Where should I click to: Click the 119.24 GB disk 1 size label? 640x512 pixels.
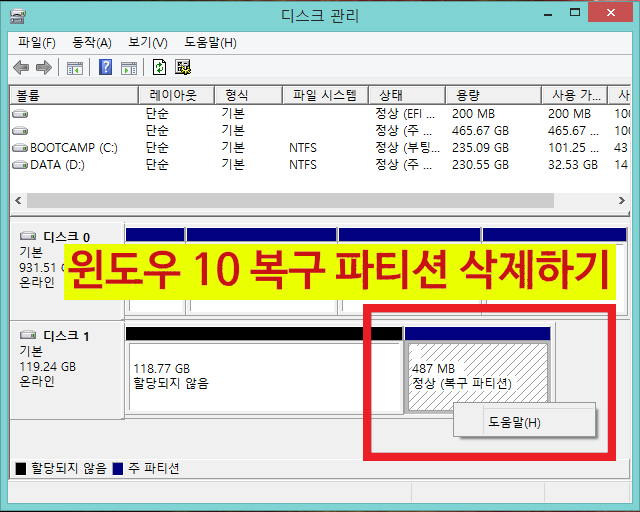point(48,367)
